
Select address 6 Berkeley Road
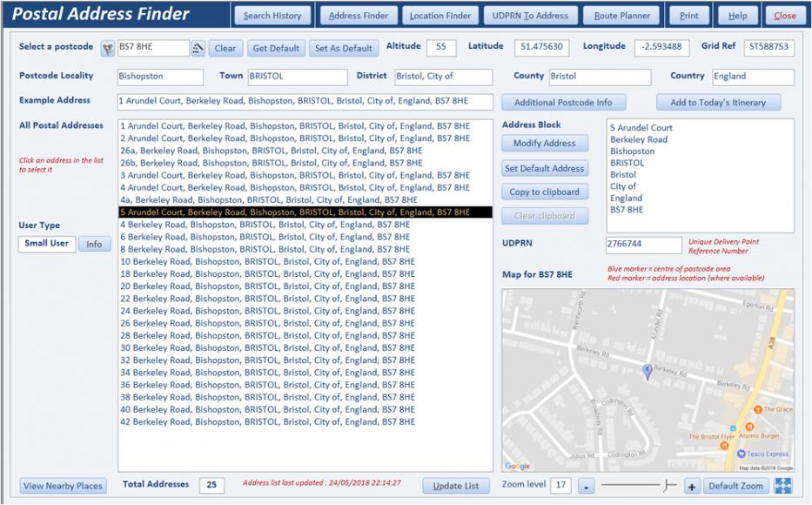tap(305, 237)
